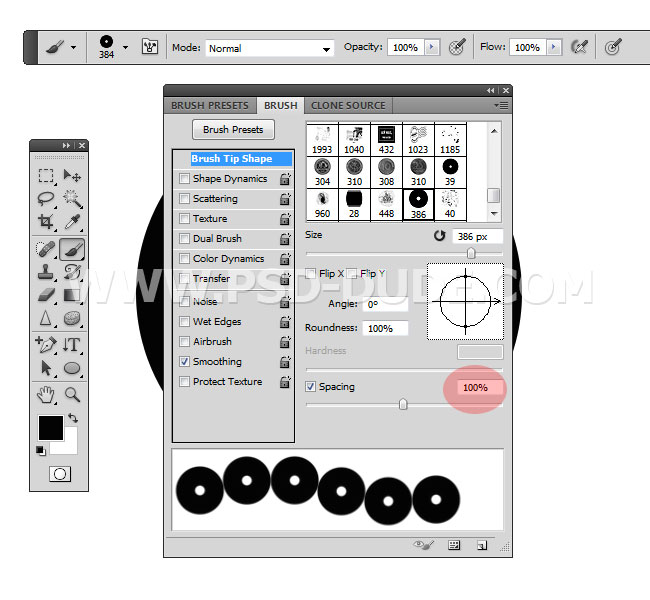
Task: Open brush preset picker dropdown arrow
Action: click(125, 47)
